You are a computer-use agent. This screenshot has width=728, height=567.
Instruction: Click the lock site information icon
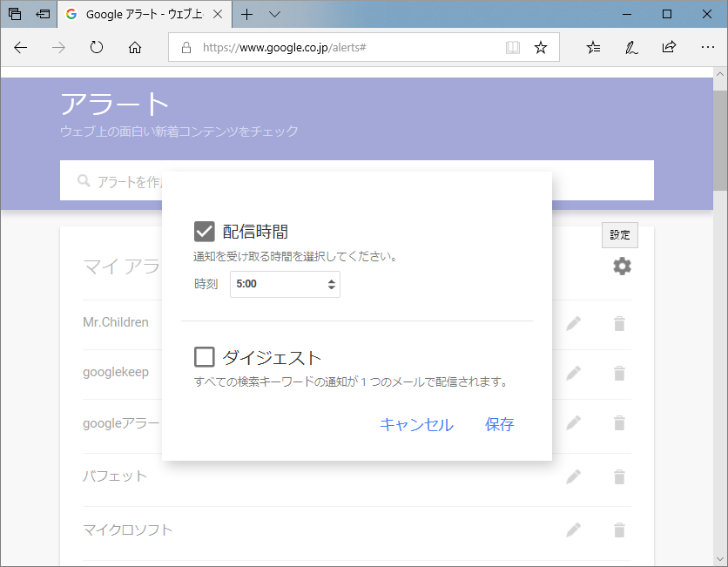(x=186, y=47)
